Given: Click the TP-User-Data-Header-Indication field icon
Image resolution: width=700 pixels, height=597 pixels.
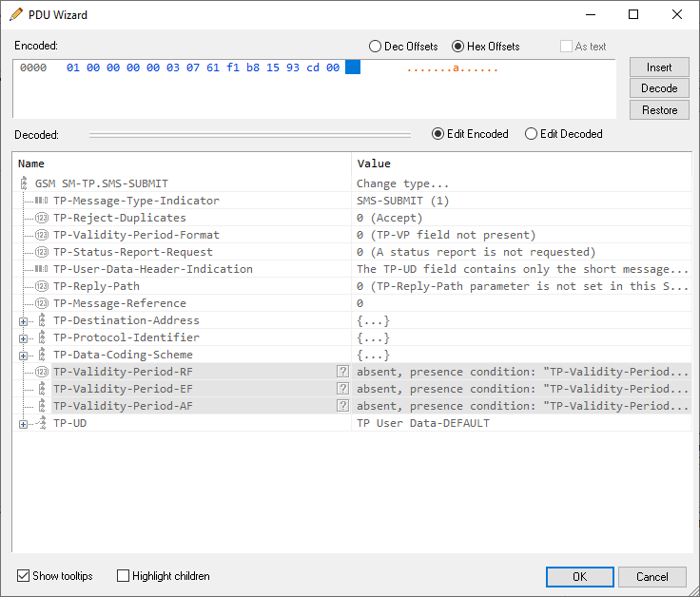Looking at the screenshot, I should 42,269.
